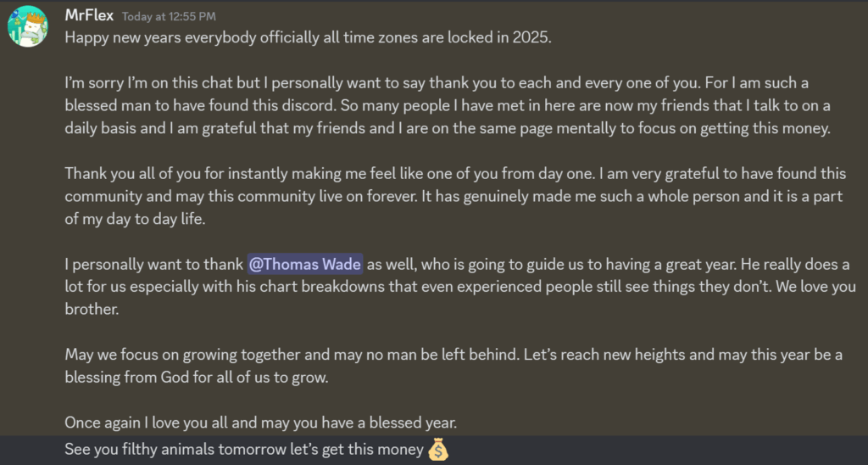The height and width of the screenshot is (465, 868).
Task: Click the word brother on its own line
Action: click(92, 309)
